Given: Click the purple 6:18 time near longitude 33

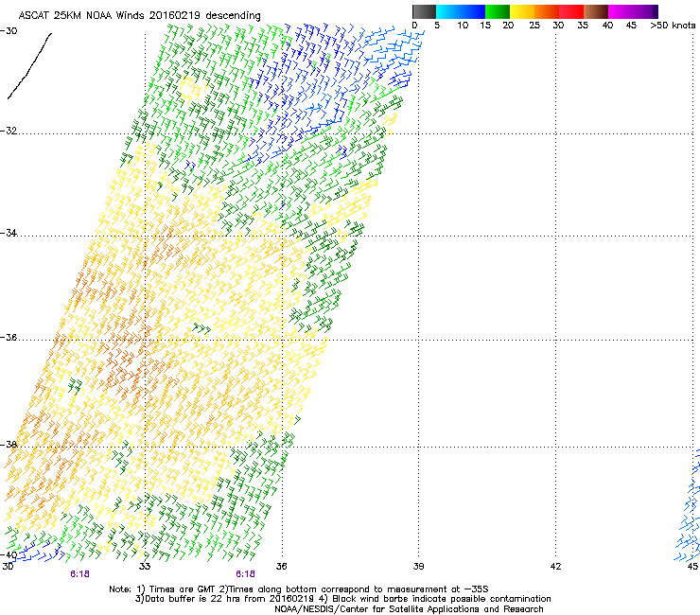Looking at the screenshot, I should [x=79, y=574].
